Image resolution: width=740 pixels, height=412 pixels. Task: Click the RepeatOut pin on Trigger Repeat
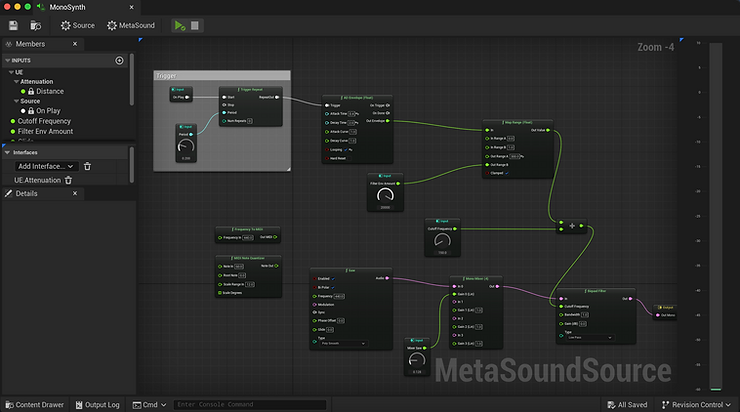pos(277,97)
